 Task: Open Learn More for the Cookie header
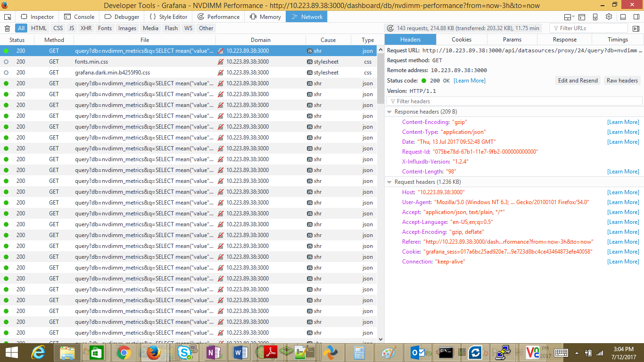[623, 252]
